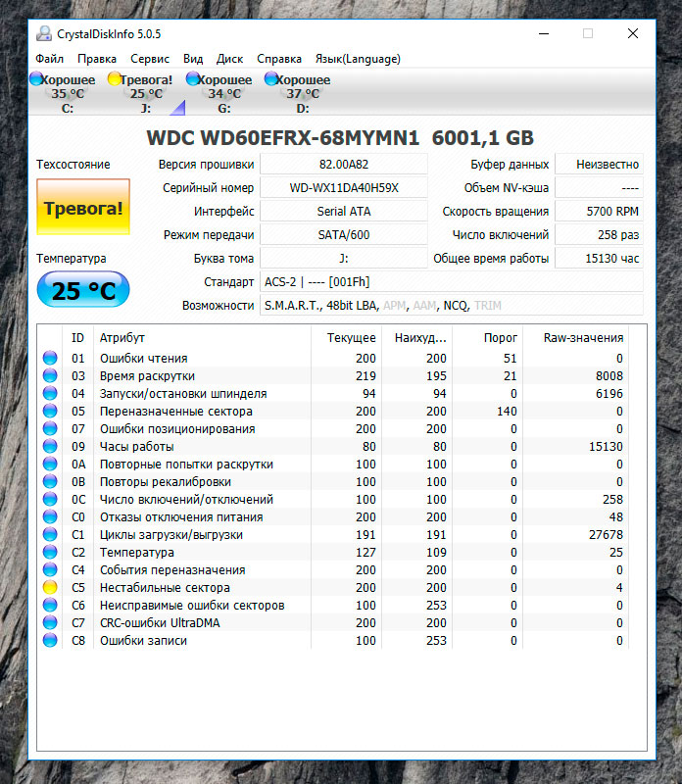Open the Файл menu
The height and width of the screenshot is (784, 682).
pyautogui.click(x=49, y=59)
